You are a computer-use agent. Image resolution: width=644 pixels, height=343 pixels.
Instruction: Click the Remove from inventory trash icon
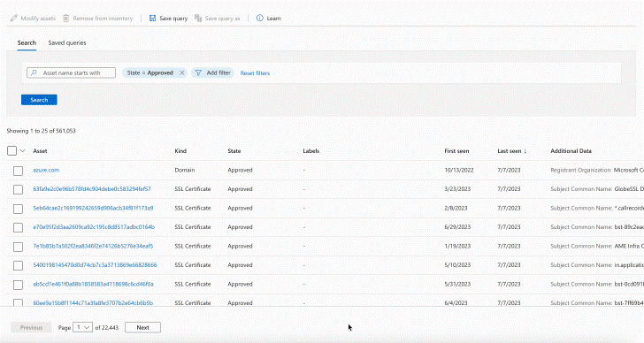coord(65,18)
